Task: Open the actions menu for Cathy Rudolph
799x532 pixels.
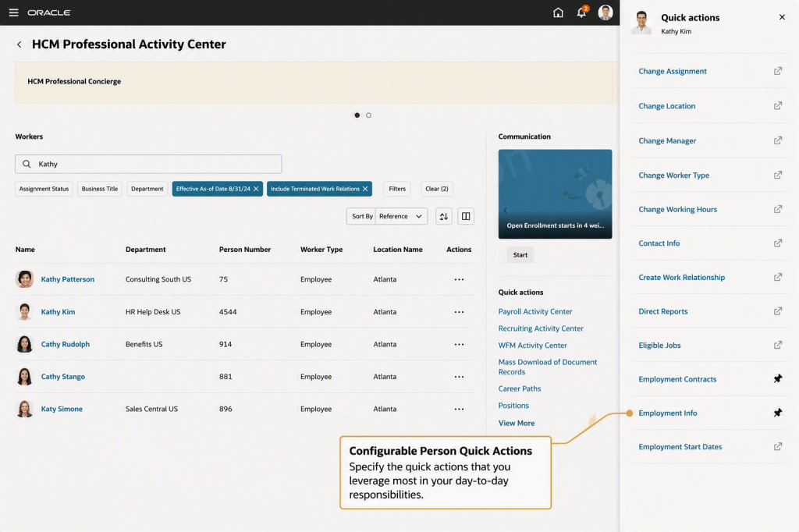Action: point(459,345)
